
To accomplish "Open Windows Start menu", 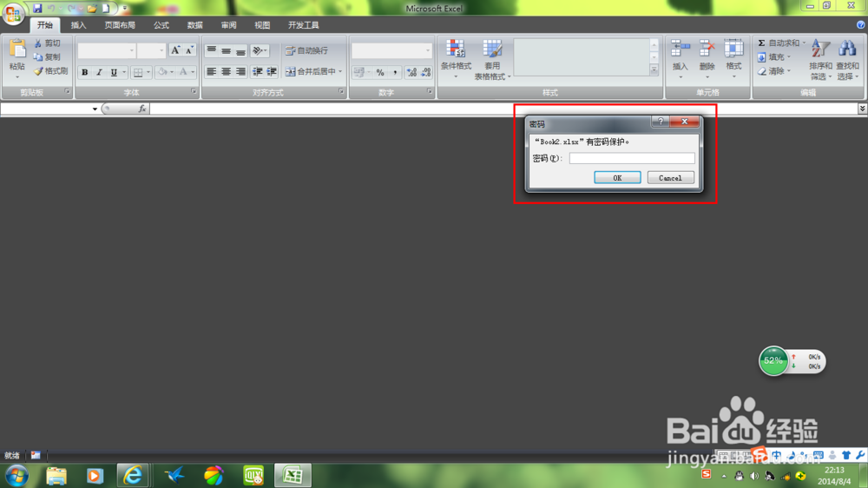I will (17, 476).
